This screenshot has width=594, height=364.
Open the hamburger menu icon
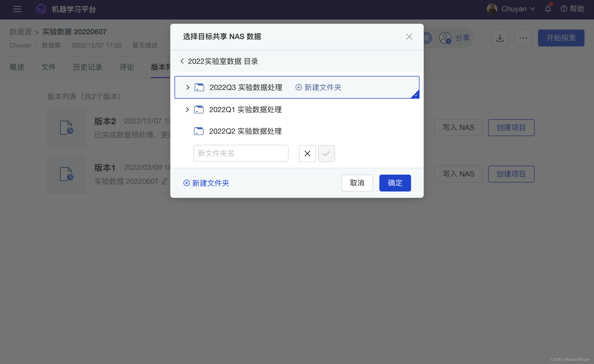click(x=17, y=9)
